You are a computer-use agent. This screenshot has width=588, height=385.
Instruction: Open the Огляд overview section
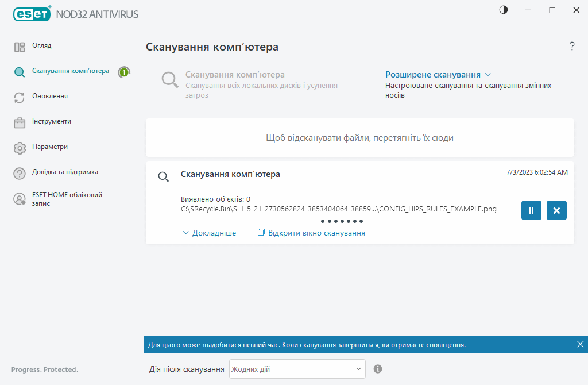point(41,46)
